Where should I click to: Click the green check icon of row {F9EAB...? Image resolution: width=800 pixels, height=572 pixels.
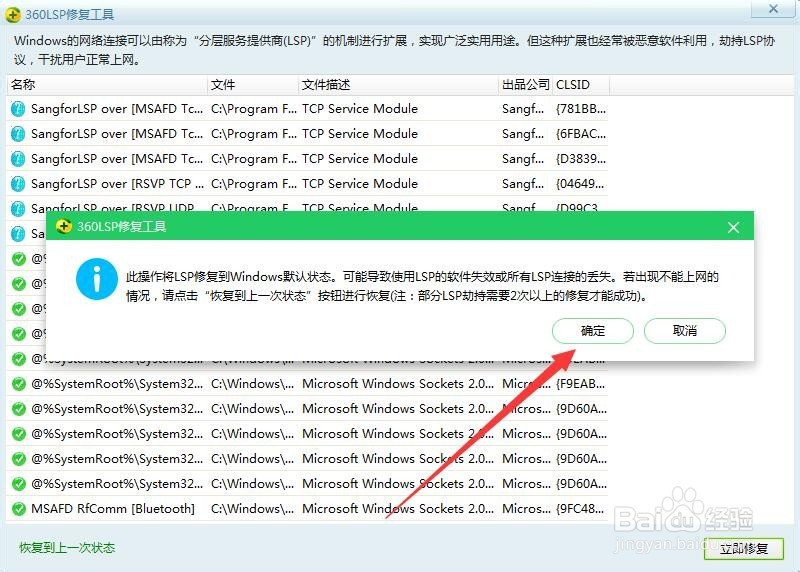pos(19,384)
